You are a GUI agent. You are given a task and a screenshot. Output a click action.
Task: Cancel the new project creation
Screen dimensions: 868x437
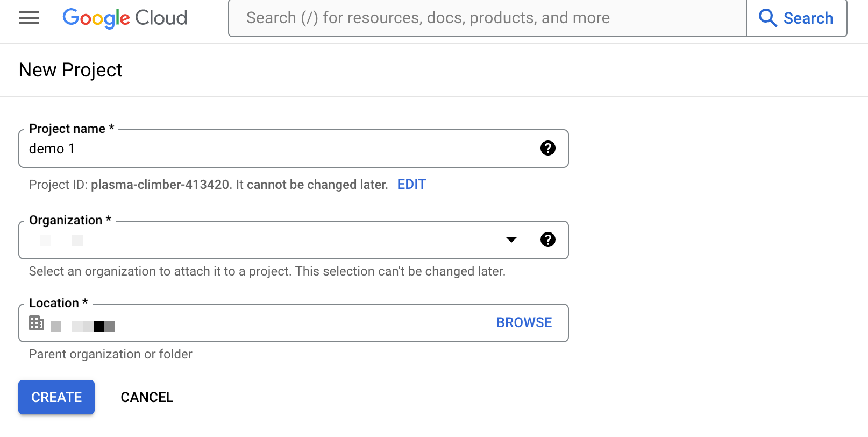pos(147,397)
